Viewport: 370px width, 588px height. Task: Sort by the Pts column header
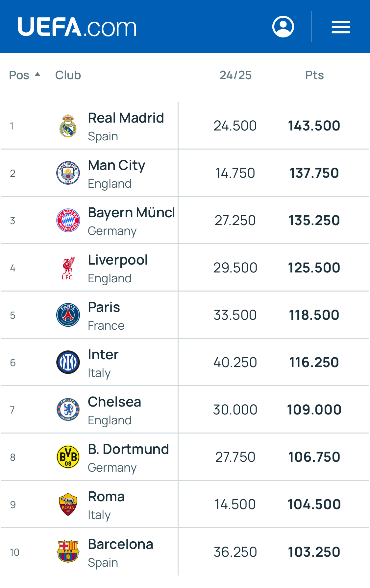(314, 75)
